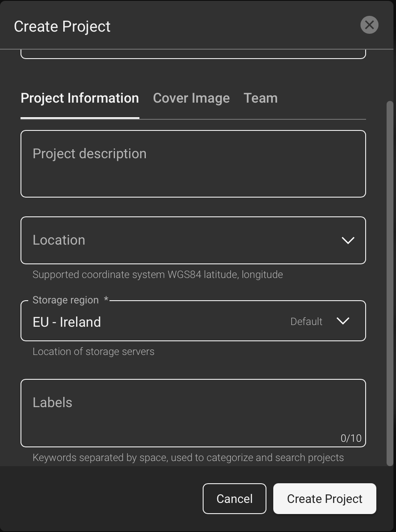Viewport: 396px width, 532px height.
Task: Switch to the Cover Image tab
Action: 191,98
